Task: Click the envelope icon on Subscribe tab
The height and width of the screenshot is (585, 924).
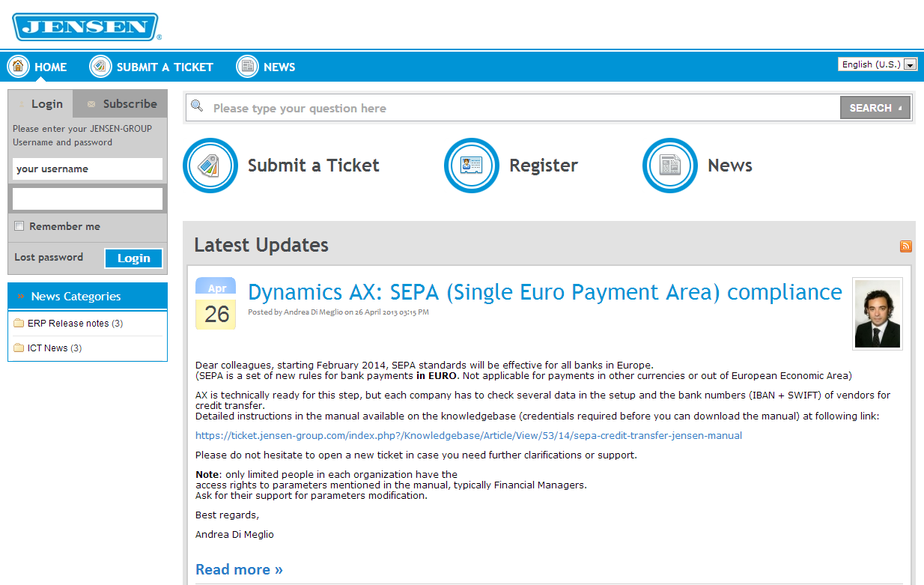Action: [x=91, y=104]
